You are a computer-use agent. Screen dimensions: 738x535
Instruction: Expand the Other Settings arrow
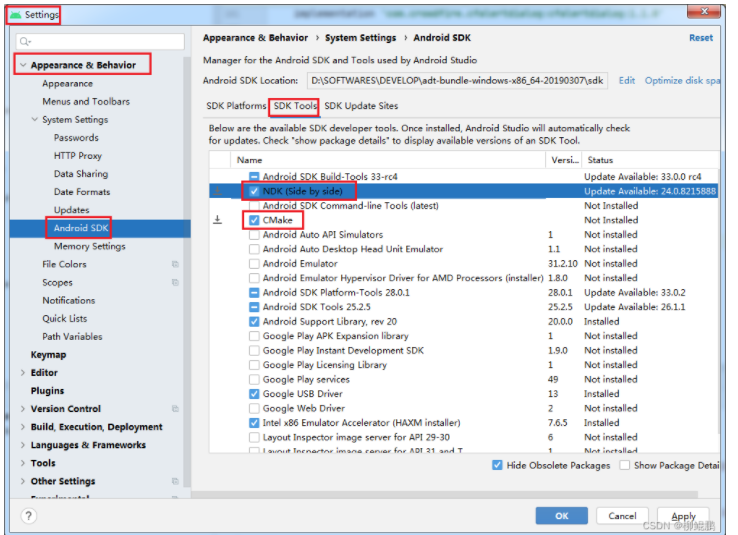[x=23, y=481]
